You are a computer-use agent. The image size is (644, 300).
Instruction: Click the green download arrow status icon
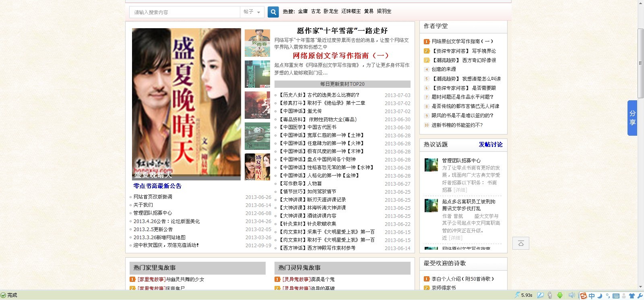(x=560, y=295)
